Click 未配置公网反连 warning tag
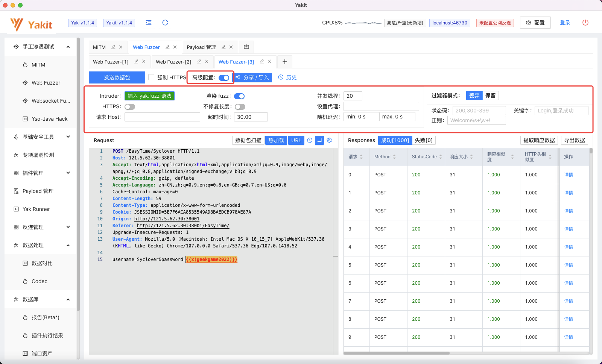 495,23
